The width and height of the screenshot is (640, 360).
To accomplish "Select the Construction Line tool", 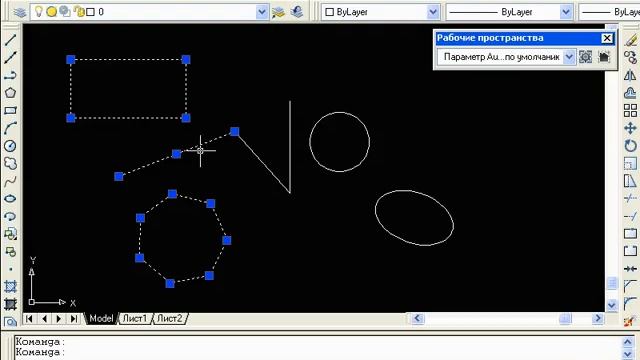I will (x=10, y=58).
